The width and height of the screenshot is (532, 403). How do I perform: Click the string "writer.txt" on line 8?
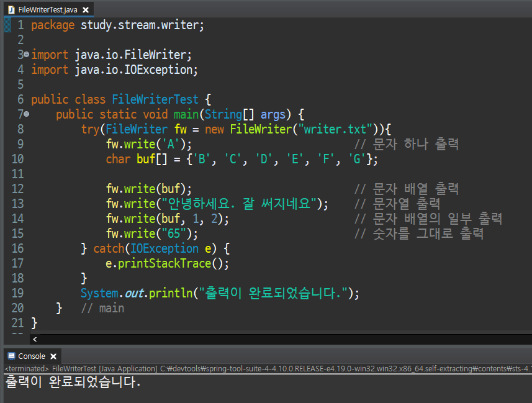click(x=335, y=129)
